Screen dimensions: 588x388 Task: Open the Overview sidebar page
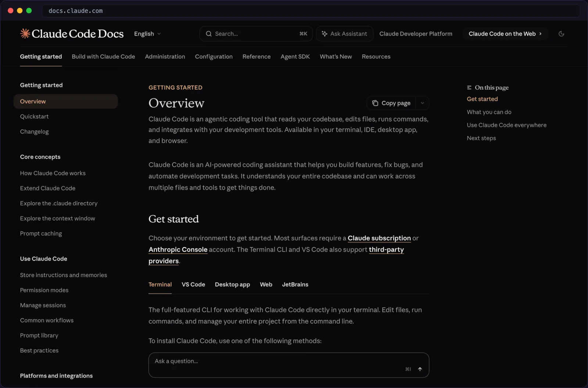(65, 101)
